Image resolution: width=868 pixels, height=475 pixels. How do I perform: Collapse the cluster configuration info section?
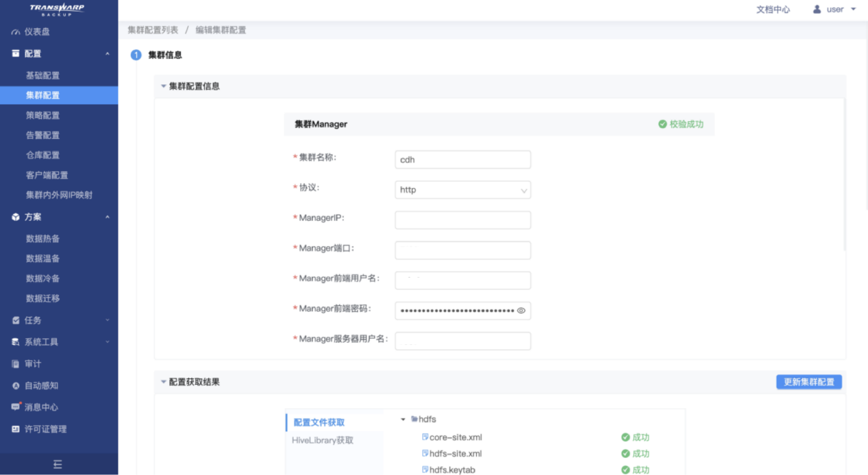click(164, 87)
